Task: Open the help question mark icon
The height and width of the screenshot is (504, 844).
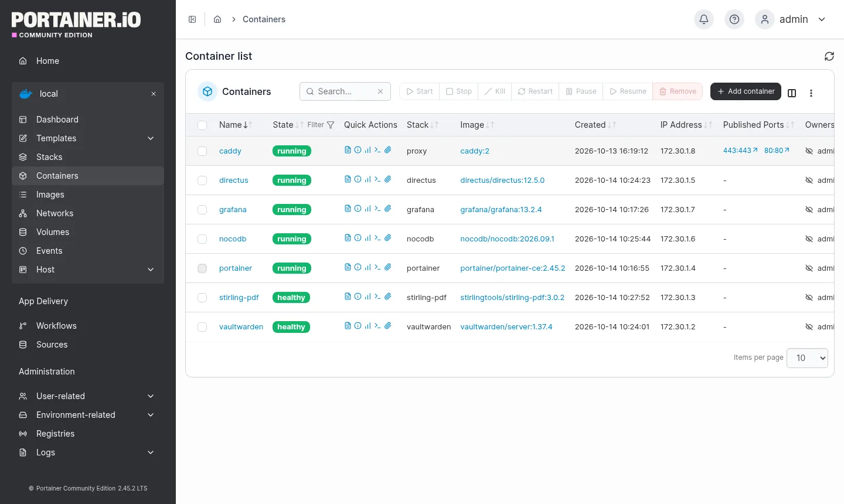Action: [734, 19]
